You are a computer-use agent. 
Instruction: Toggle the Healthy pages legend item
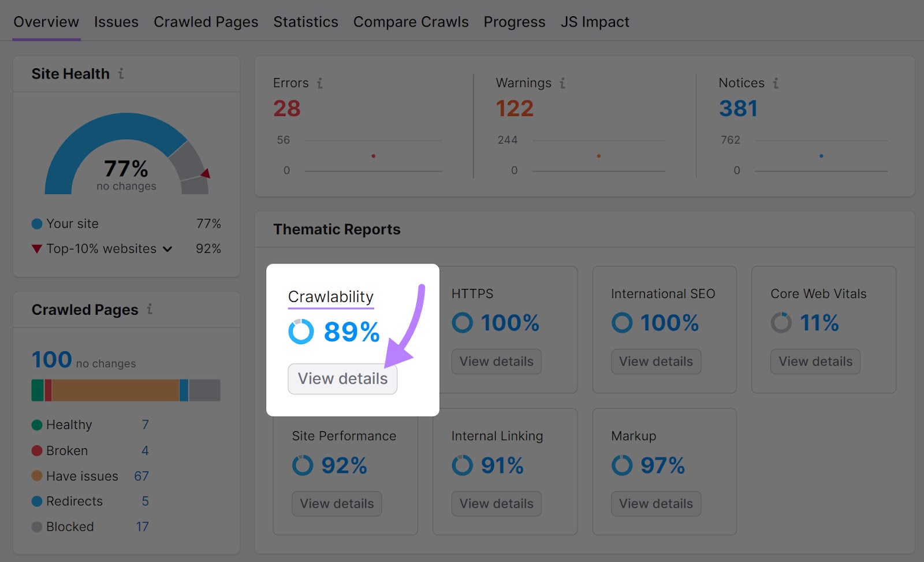coord(68,425)
